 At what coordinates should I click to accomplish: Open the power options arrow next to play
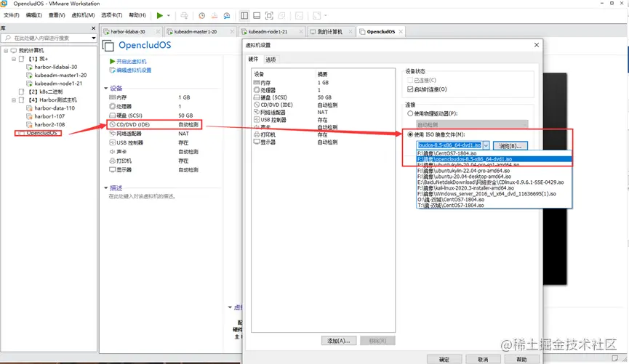coord(169,16)
